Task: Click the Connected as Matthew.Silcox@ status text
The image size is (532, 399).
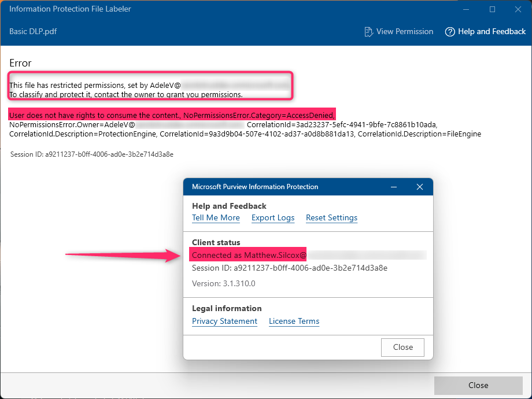Action: coord(249,255)
